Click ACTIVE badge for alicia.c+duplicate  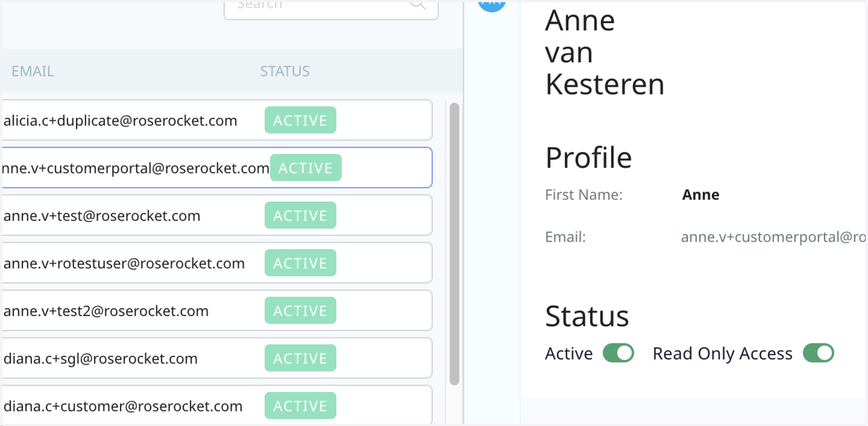tap(300, 120)
